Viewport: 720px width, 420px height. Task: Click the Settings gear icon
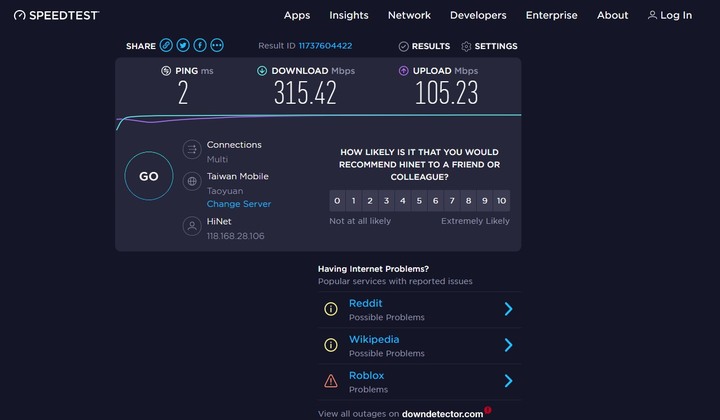(466, 46)
